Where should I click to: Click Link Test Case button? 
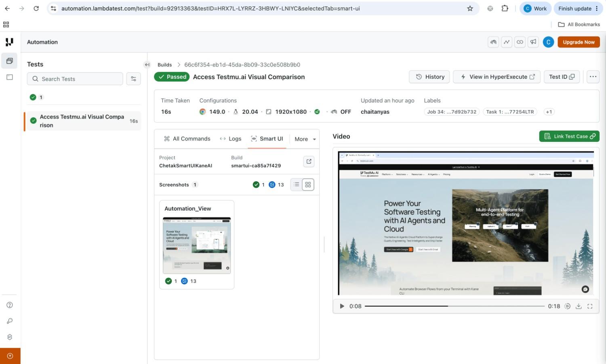point(569,136)
